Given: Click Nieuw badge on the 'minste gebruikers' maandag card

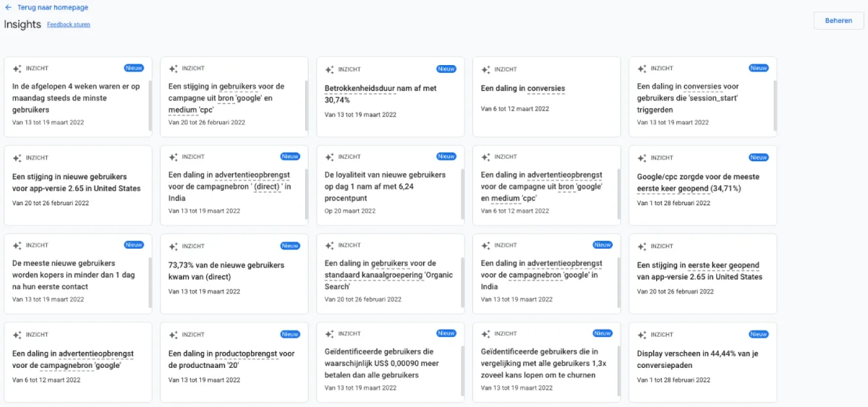Looking at the screenshot, I should click(134, 68).
